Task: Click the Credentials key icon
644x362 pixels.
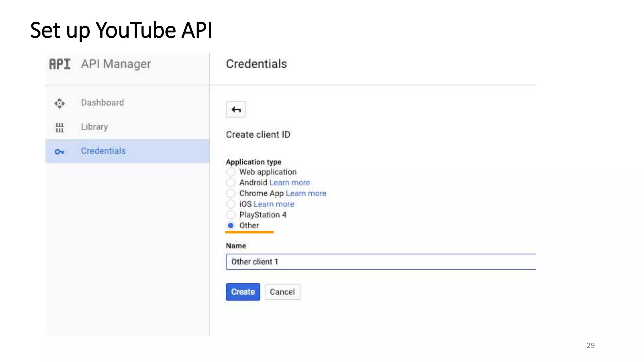Action: click(59, 152)
